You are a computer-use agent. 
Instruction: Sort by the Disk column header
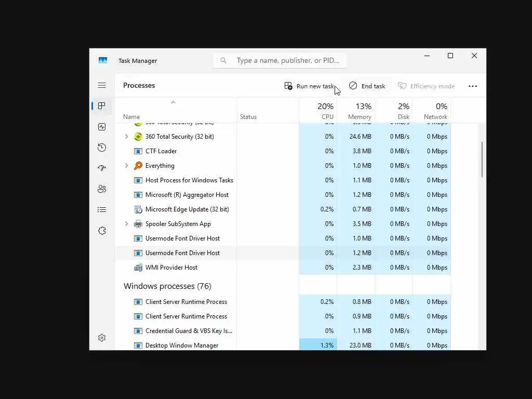click(x=394, y=111)
